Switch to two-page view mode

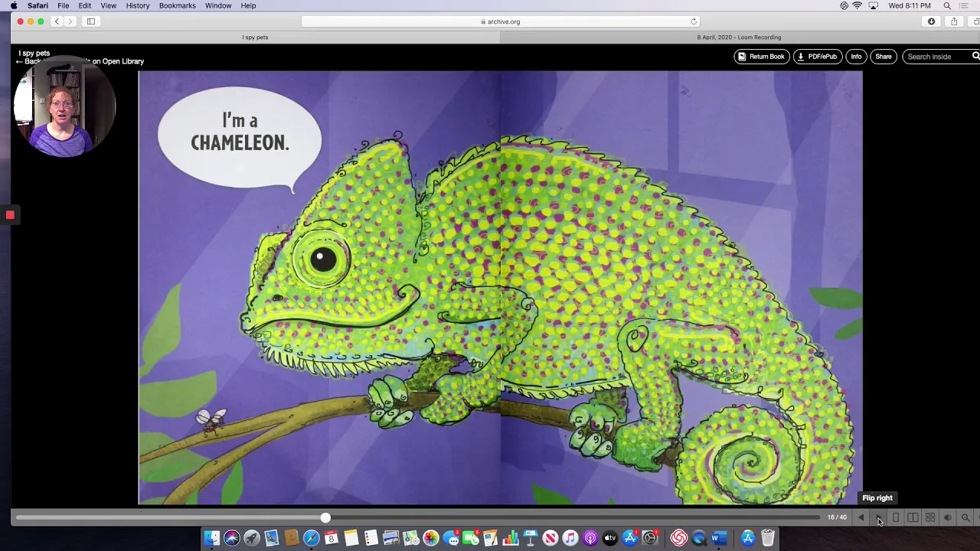click(913, 518)
